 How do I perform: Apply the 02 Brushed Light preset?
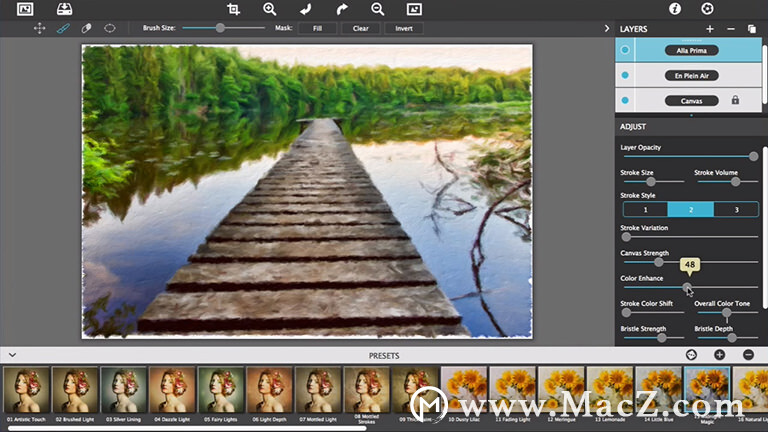coord(75,390)
